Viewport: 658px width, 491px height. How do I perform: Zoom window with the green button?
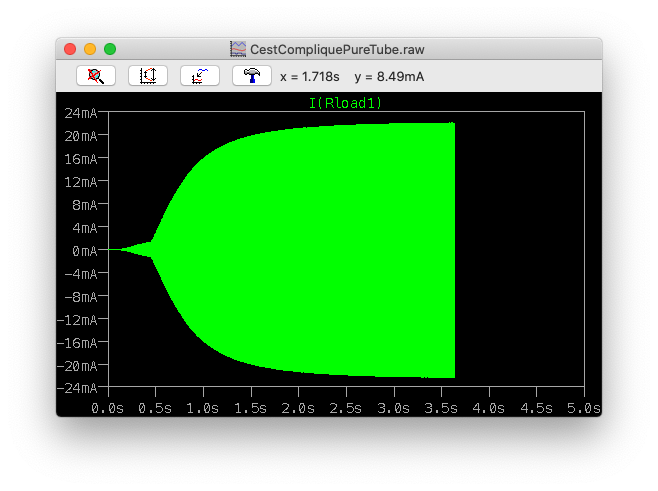click(x=110, y=49)
